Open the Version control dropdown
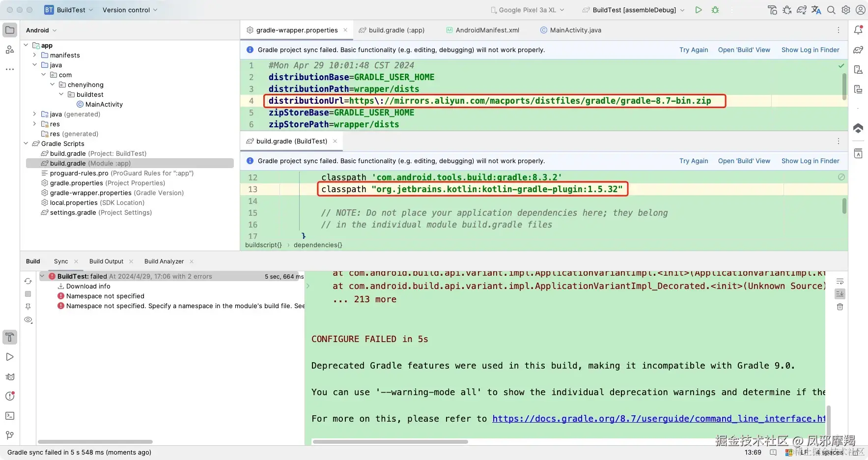Image resolution: width=868 pixels, height=460 pixels. 130,10
